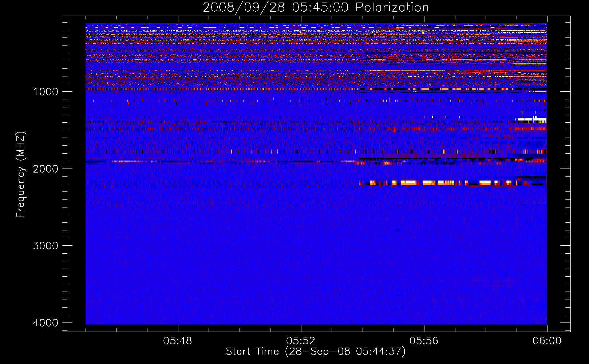
Task: Click the 05:52 time tick label
Action: [301, 341]
